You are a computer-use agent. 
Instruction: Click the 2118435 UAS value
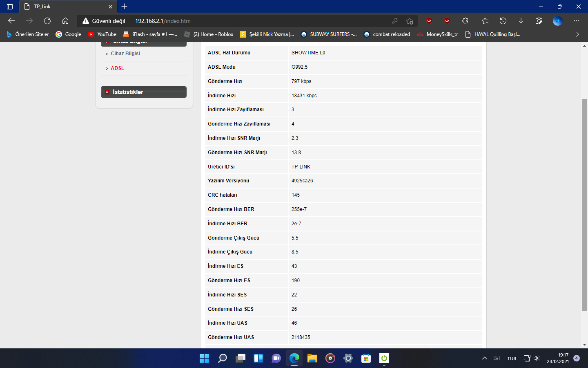[301, 337]
